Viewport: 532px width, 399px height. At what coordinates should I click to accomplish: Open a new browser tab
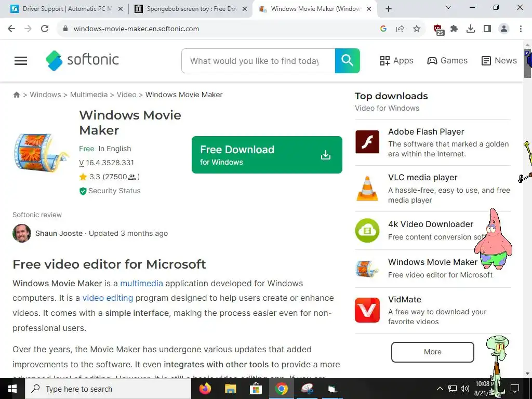(x=389, y=9)
